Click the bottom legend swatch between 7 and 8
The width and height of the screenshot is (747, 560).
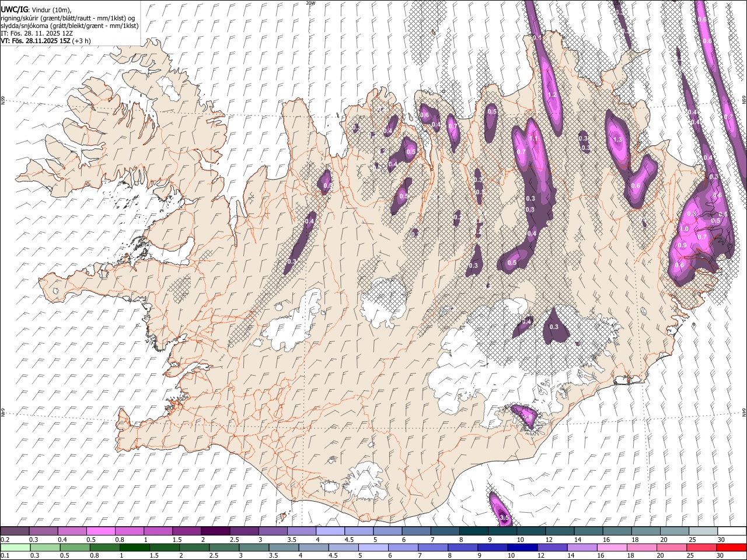click(x=433, y=547)
